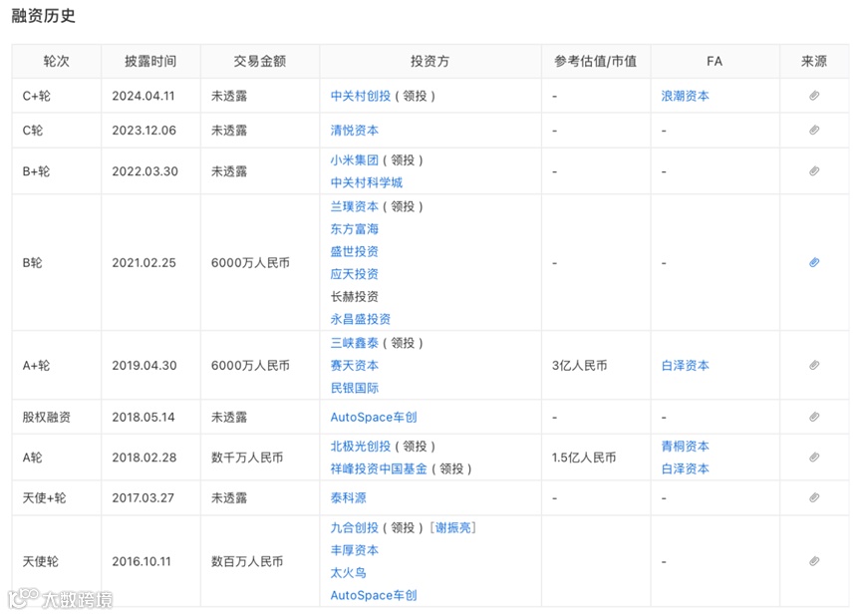
Task: Open investor link 丰厚资本
Action: (x=354, y=550)
